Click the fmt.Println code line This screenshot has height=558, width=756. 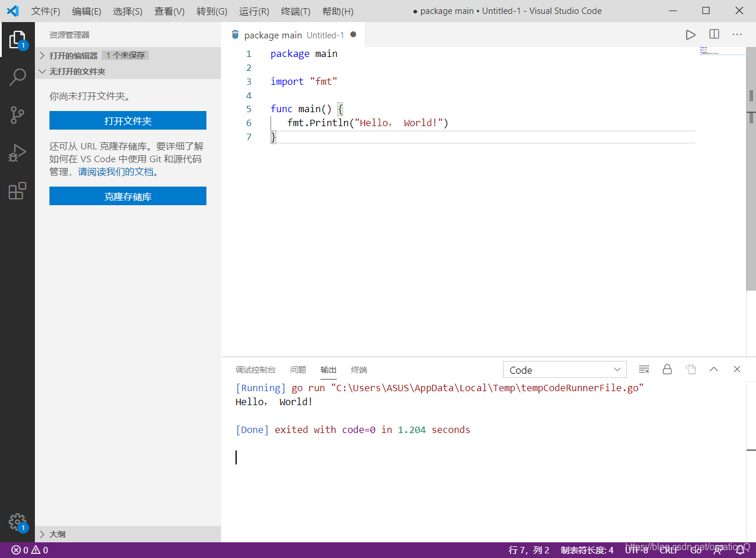pyautogui.click(x=368, y=123)
